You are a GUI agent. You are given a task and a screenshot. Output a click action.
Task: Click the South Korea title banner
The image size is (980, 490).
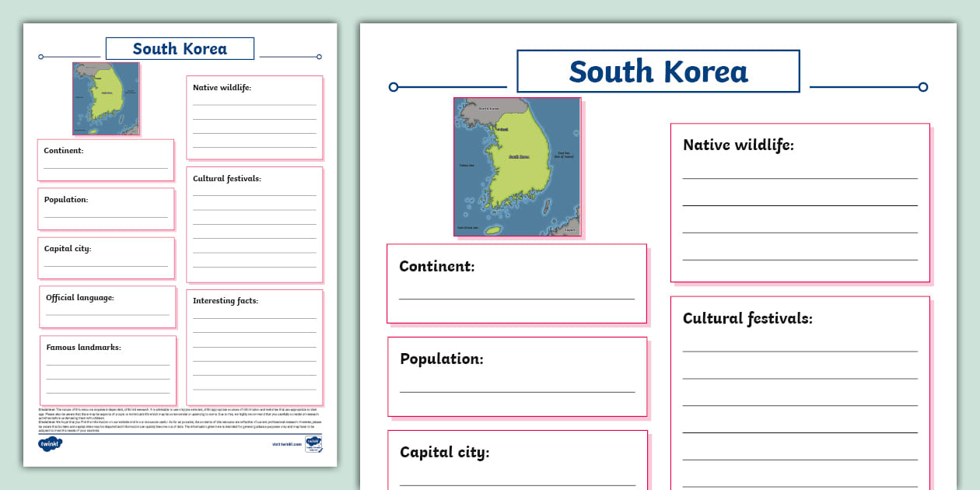(x=657, y=71)
